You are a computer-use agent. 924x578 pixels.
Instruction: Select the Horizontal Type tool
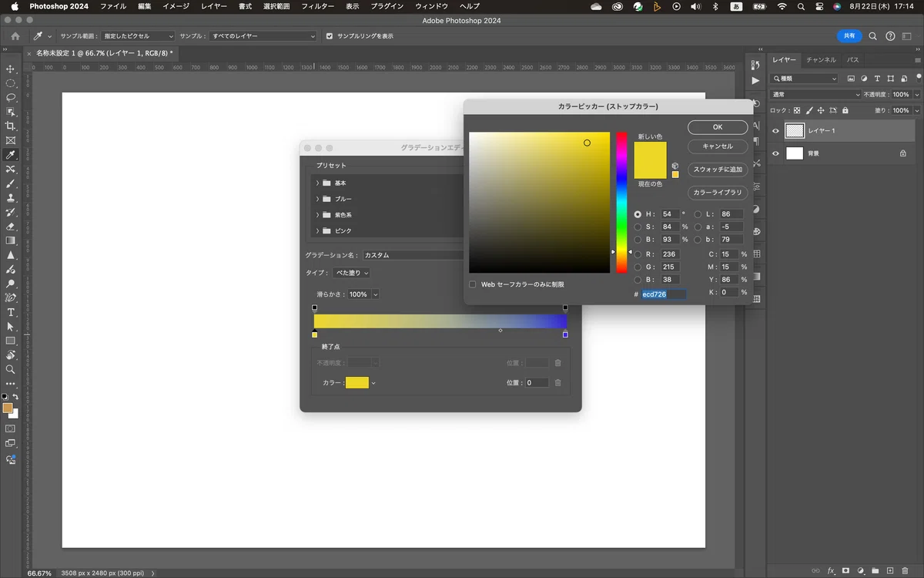11,312
